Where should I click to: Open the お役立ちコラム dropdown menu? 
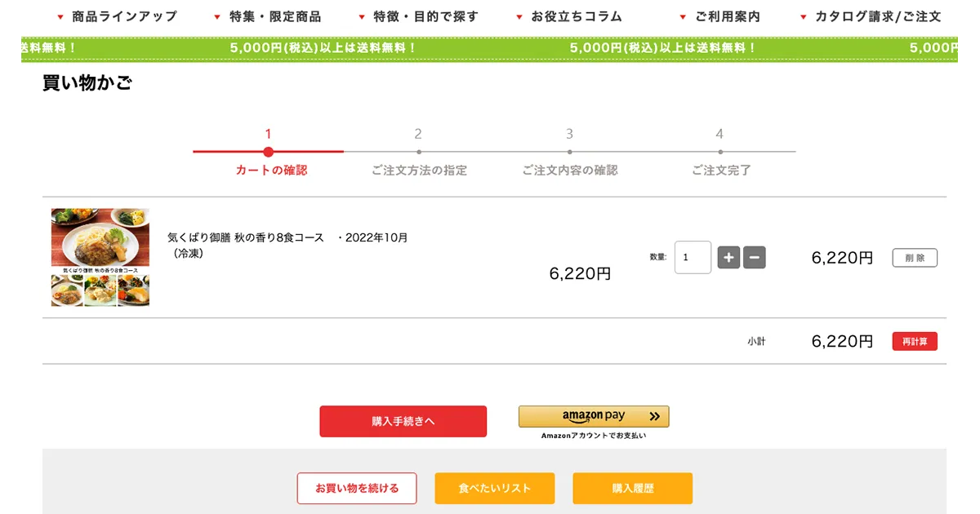point(576,16)
